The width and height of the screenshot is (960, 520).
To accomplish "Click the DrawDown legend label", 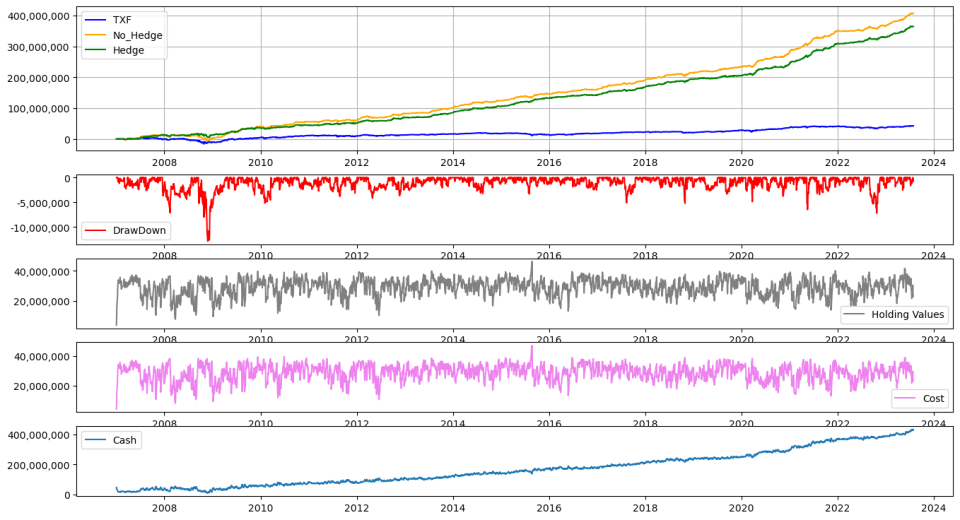I will [x=141, y=231].
